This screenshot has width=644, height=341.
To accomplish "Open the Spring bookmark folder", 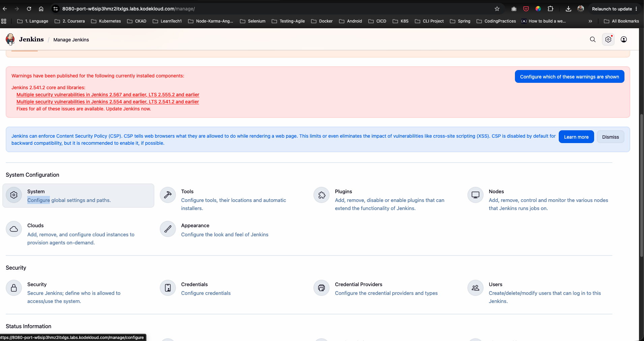I will point(460,21).
